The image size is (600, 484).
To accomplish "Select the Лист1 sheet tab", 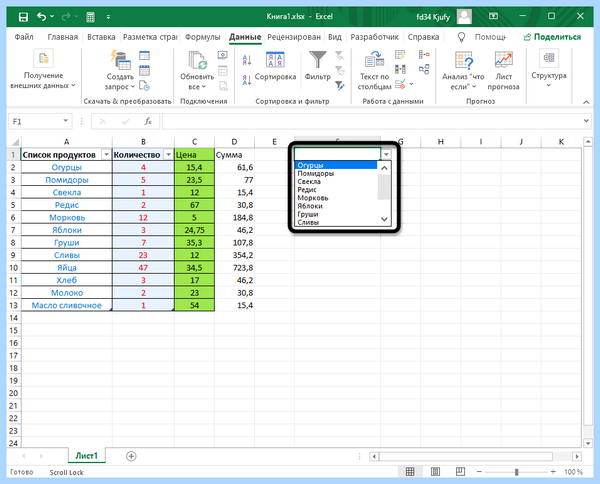I will [x=86, y=456].
